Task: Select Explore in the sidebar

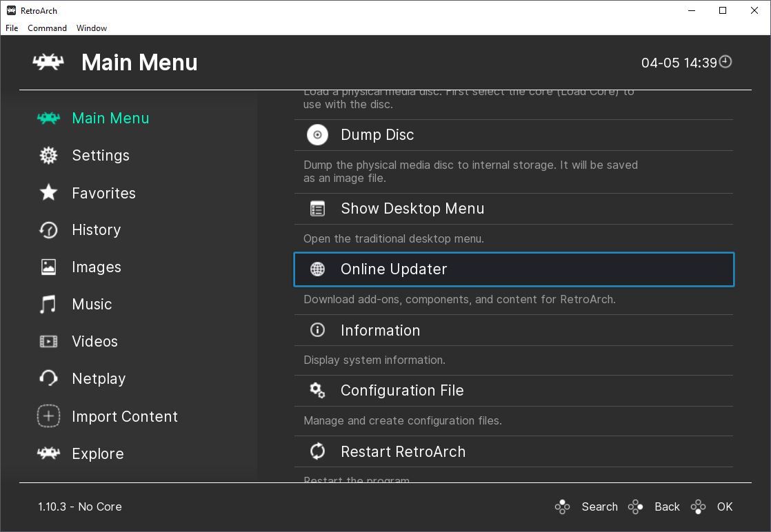Action: [98, 454]
